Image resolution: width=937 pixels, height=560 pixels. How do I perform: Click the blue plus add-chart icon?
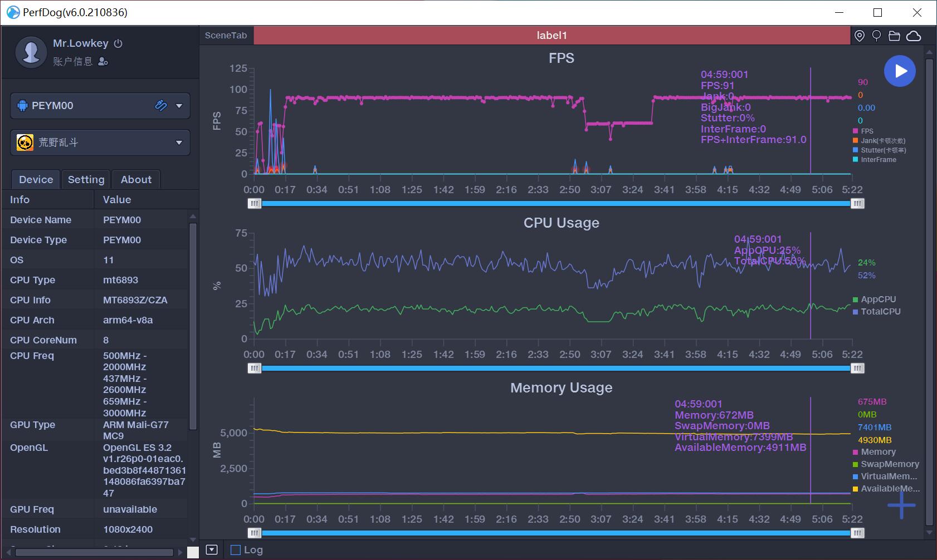click(x=901, y=505)
